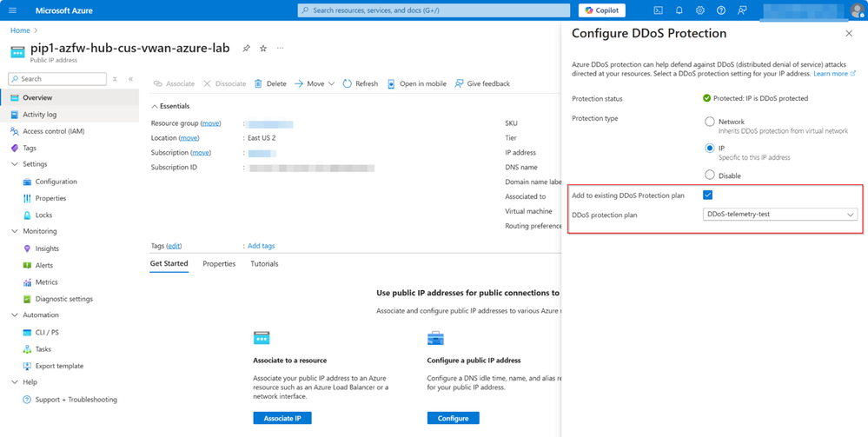Viewport: 868px width, 437px height.
Task: Open Activity log in the left menu
Action: (x=70, y=115)
